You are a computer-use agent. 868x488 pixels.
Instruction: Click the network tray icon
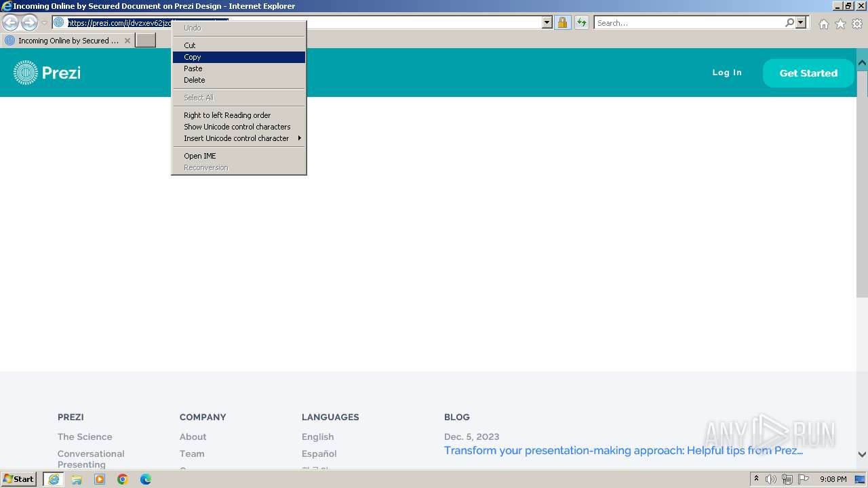point(787,479)
